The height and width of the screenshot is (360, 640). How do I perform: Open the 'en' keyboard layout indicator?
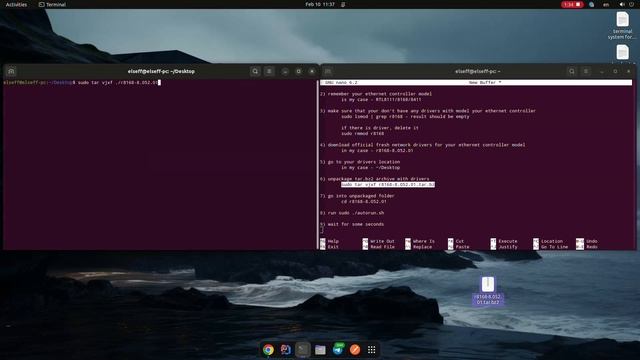(606, 4)
